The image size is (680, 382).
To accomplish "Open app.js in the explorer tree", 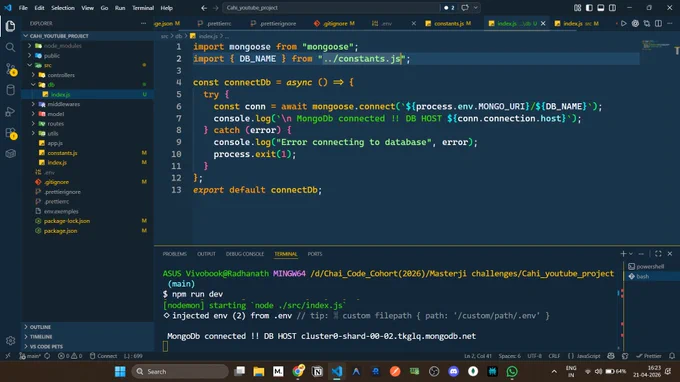I will coord(87,143).
